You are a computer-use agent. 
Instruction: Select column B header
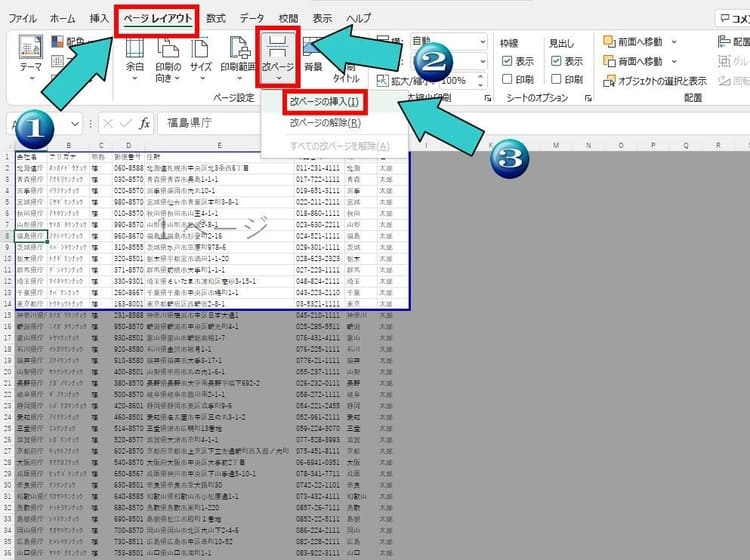[x=68, y=145]
